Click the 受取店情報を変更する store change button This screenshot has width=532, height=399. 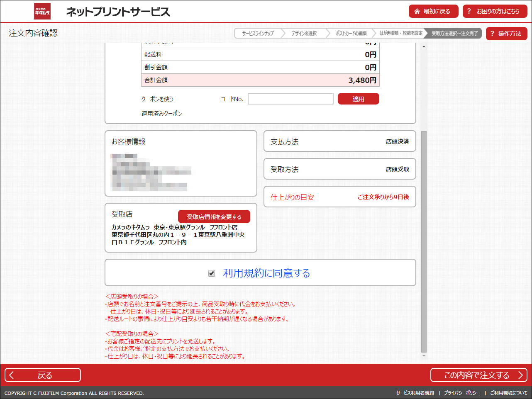[214, 216]
